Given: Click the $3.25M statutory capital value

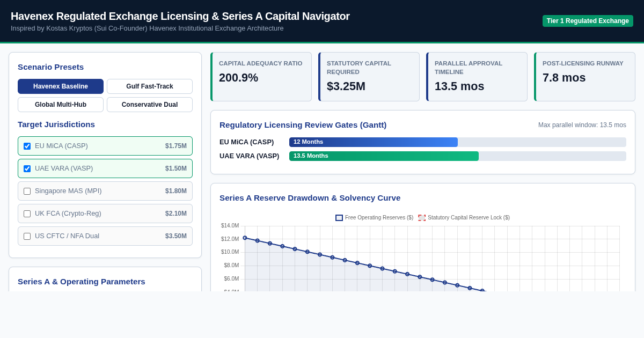Looking at the screenshot, I should [x=346, y=86].
